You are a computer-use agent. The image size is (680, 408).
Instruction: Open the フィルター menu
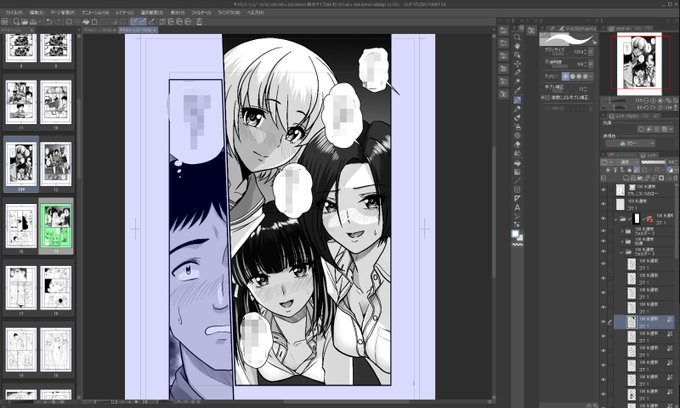(x=201, y=13)
